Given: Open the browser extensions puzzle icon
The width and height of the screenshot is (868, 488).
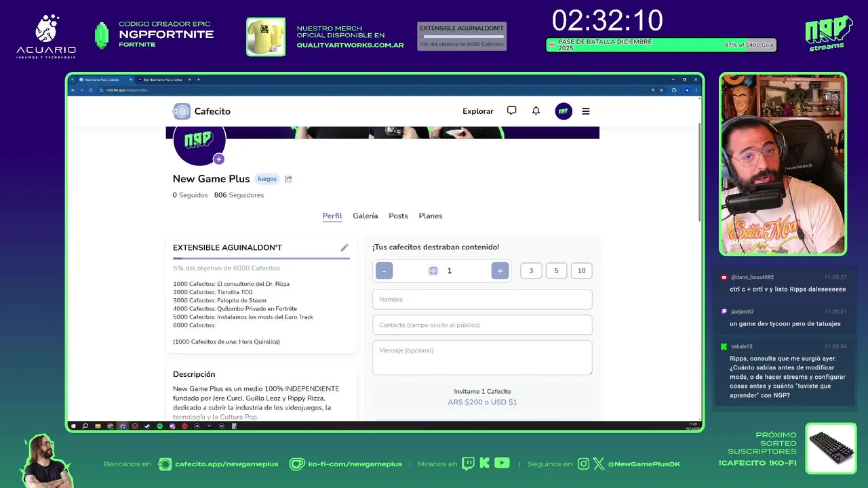Looking at the screenshot, I should tap(674, 89).
